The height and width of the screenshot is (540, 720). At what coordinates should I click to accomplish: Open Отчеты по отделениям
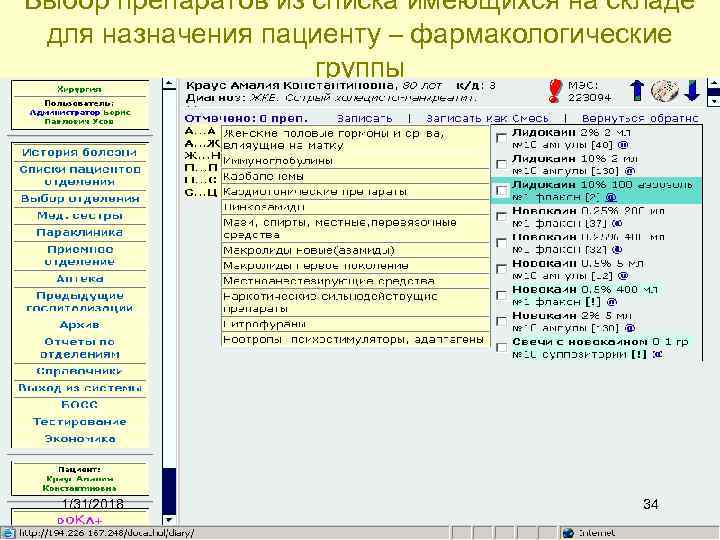[79, 348]
